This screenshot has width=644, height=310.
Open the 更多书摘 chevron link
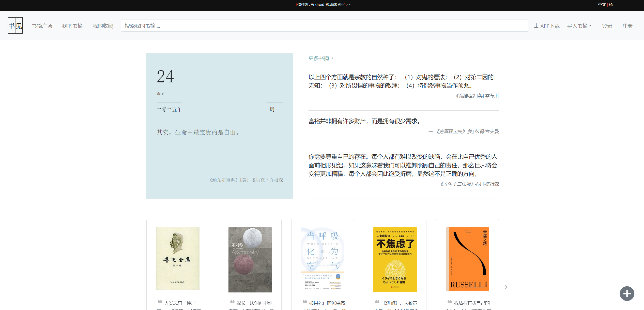(x=332, y=58)
